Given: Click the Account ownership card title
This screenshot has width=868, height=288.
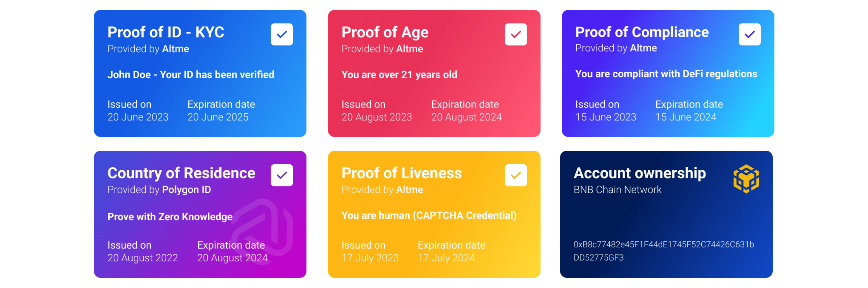Looking at the screenshot, I should (639, 173).
